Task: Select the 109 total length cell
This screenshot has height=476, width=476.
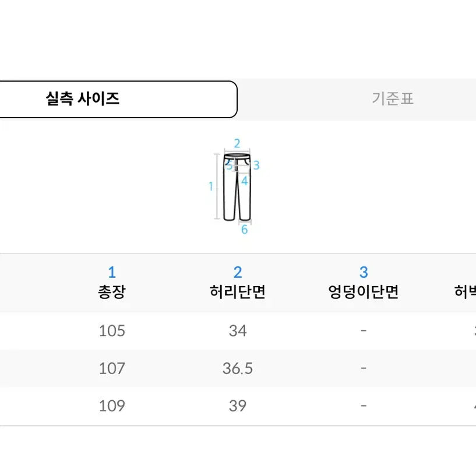Action: click(x=112, y=406)
